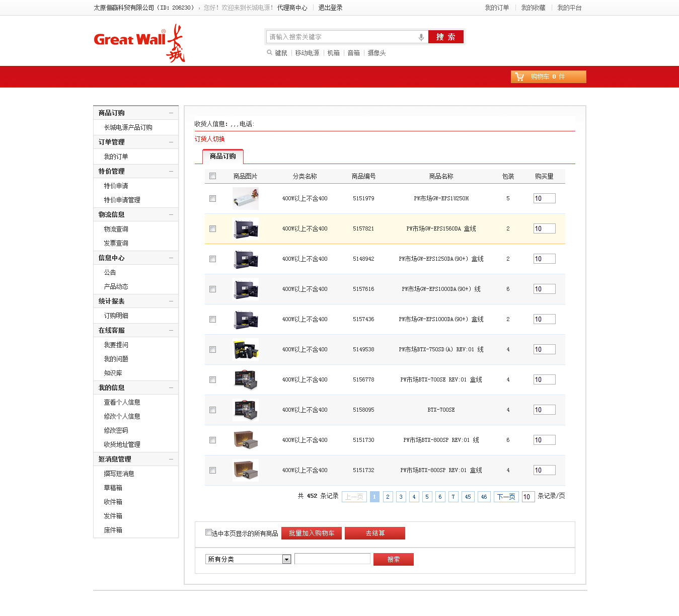Click the 批量加入购物车 button

(x=312, y=533)
